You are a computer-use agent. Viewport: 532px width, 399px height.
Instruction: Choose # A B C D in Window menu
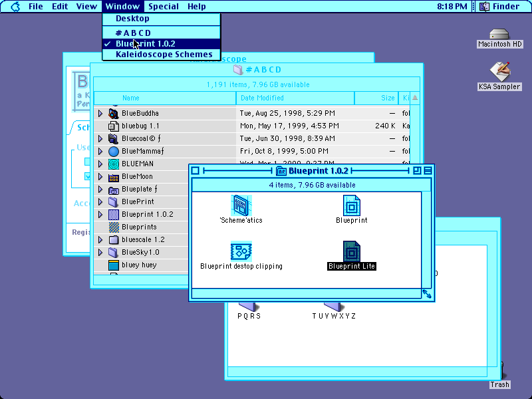(162, 33)
